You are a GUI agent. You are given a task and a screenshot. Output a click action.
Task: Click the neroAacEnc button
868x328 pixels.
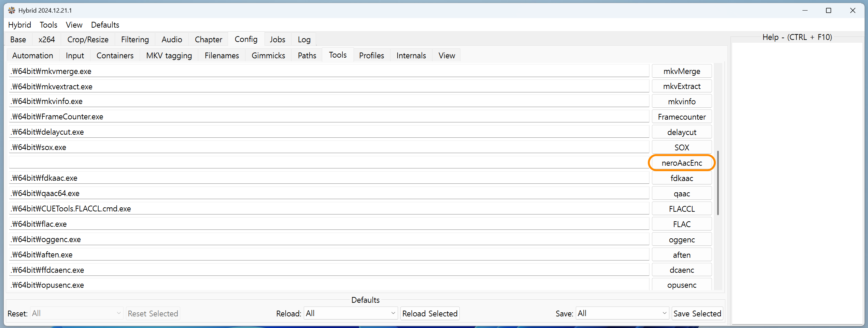coord(682,163)
